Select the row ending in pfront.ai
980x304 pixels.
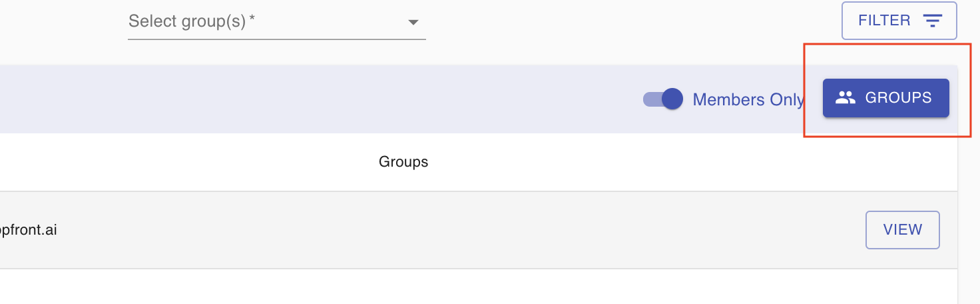479,230
